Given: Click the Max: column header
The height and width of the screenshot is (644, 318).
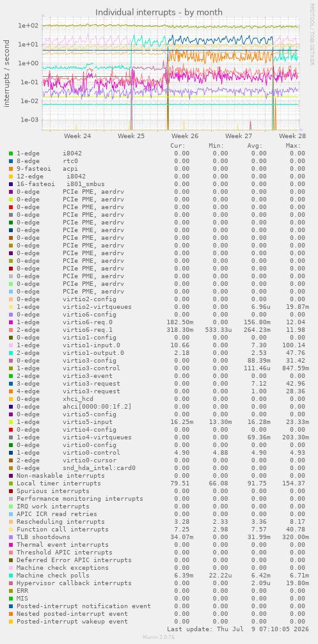Looking at the screenshot, I should coord(293,146).
